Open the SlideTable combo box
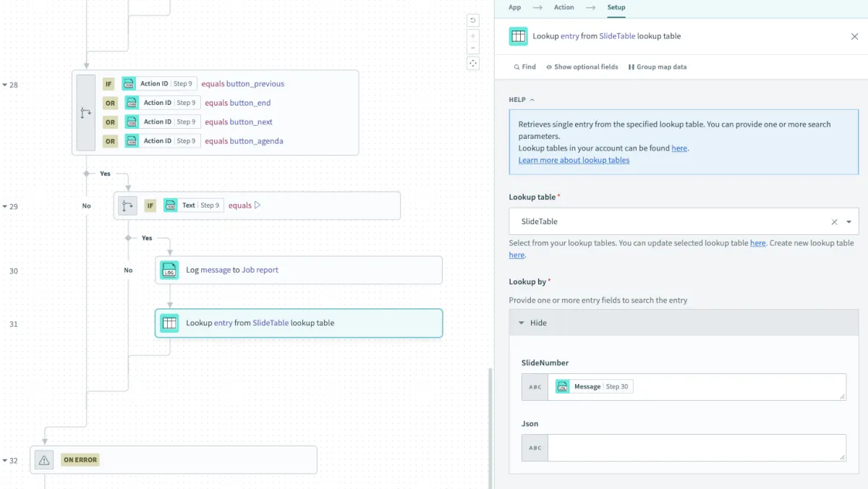 coord(684,222)
